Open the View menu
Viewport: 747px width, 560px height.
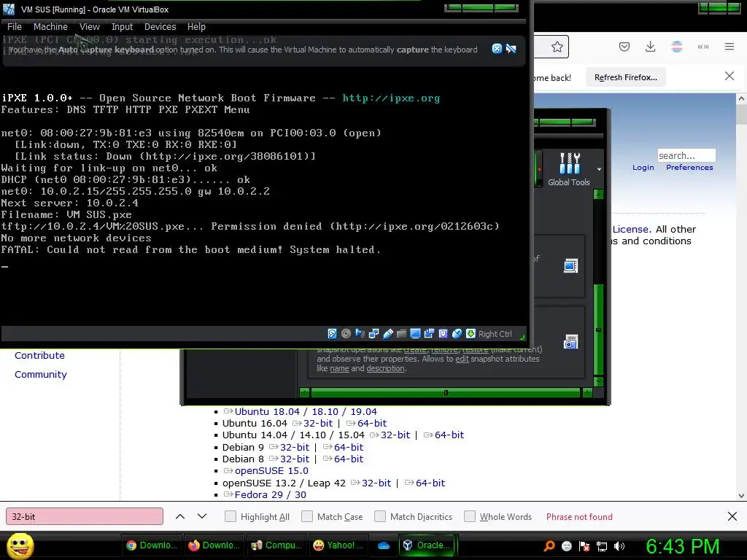pyautogui.click(x=90, y=27)
